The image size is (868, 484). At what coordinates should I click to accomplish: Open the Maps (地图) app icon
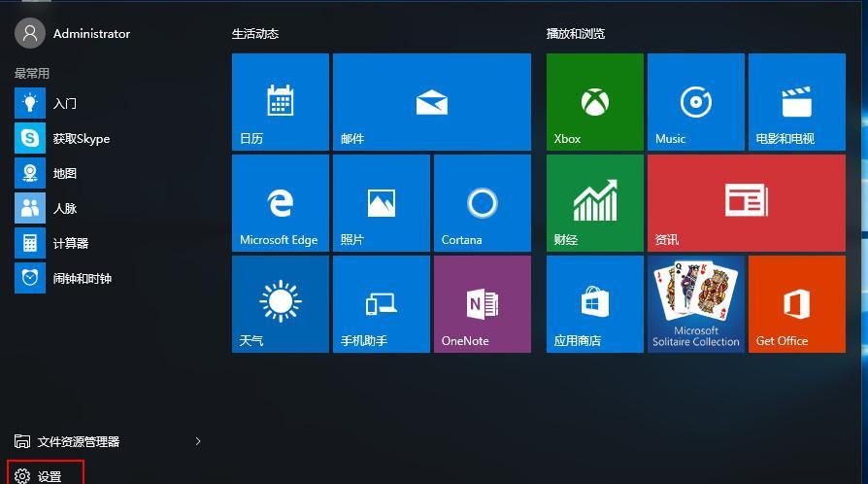(x=30, y=173)
